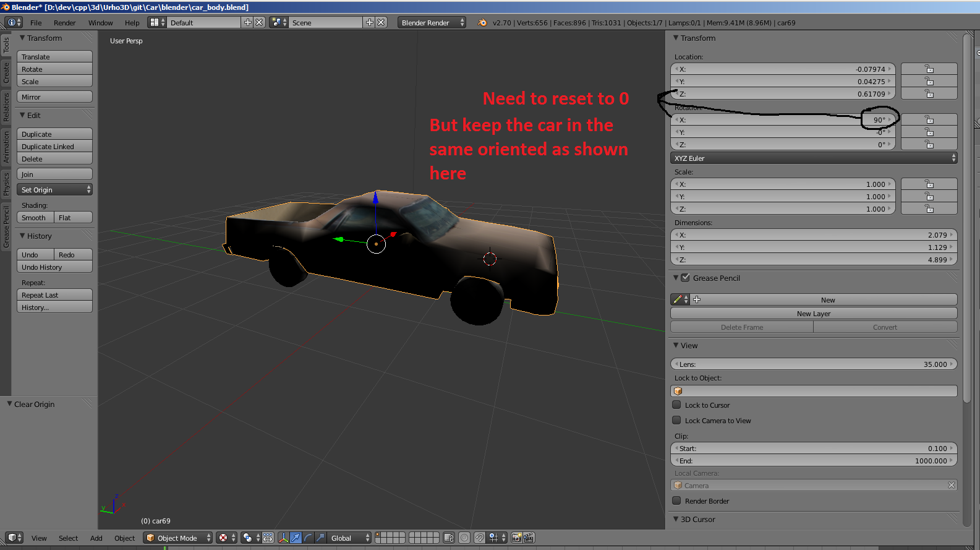Image resolution: width=980 pixels, height=550 pixels.
Task: Open the Window menu
Action: (100, 22)
